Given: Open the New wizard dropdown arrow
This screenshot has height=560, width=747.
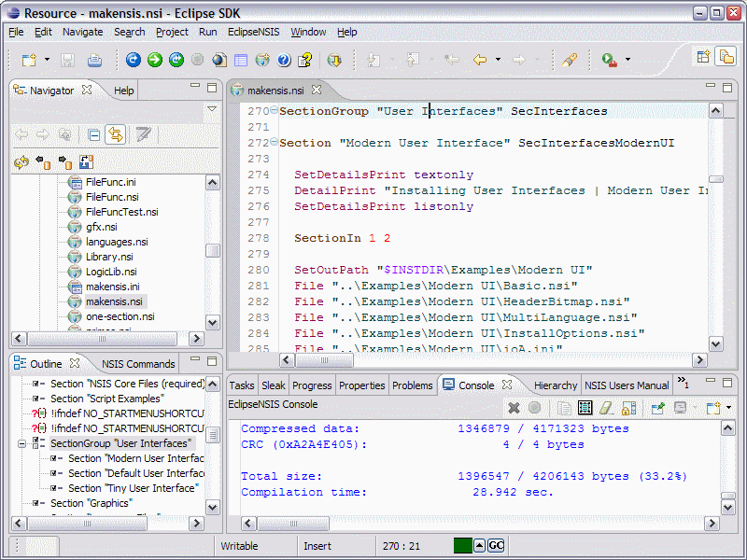Looking at the screenshot, I should point(48,60).
